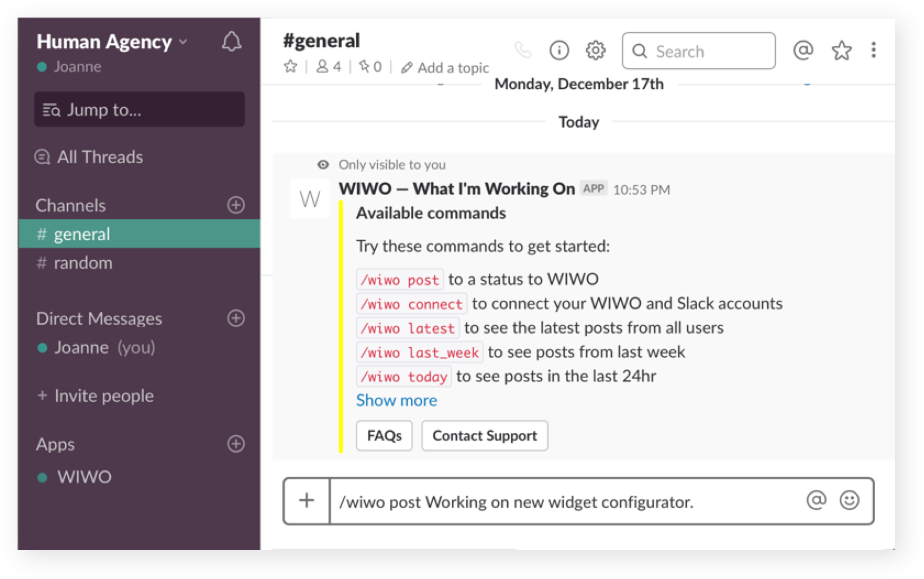Screen dimensions: 924x579
Task: Click Invite people
Action: (96, 395)
